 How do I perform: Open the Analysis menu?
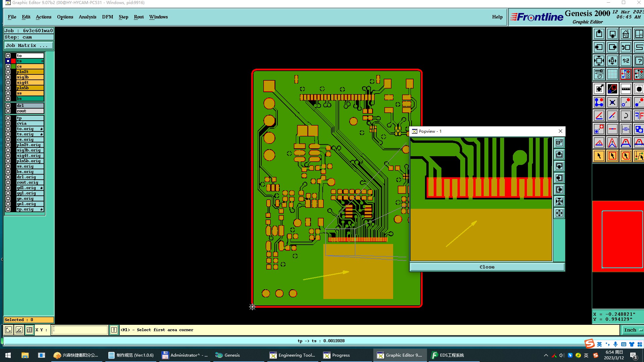[x=87, y=17]
